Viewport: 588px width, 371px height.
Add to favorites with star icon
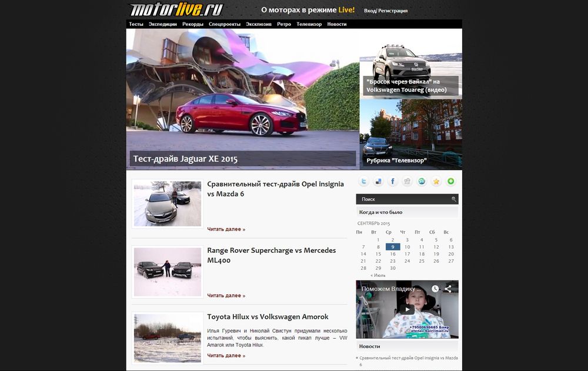(x=436, y=182)
